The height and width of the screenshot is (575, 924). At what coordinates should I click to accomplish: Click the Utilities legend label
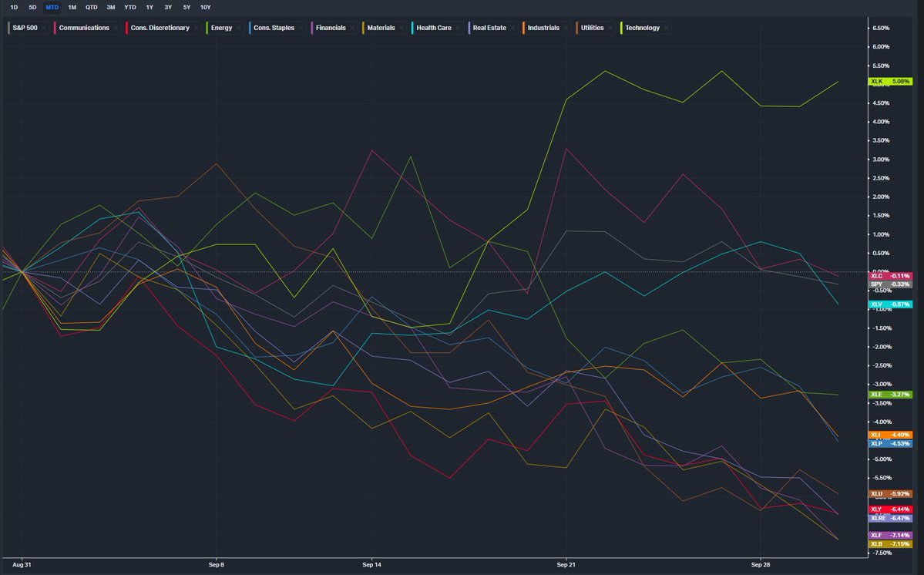click(x=592, y=28)
